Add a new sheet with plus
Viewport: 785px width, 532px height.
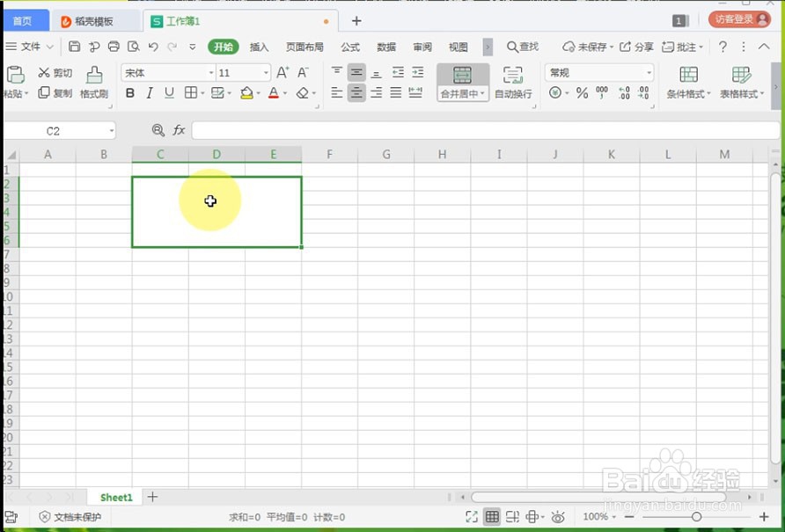coord(153,497)
